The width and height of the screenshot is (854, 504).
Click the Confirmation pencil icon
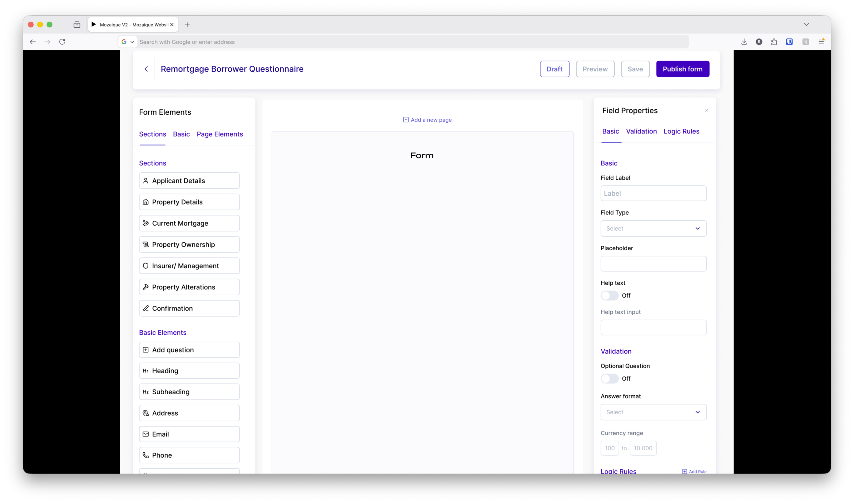coord(146,309)
